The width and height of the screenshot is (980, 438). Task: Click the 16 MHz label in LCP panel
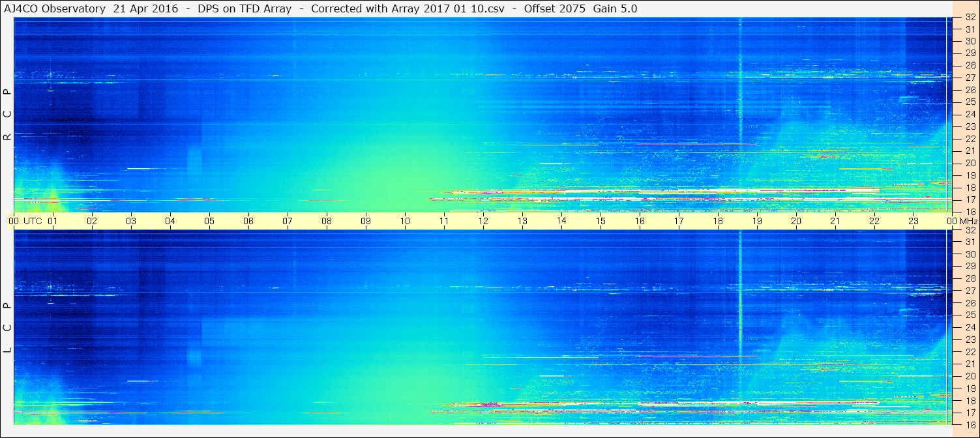click(970, 424)
